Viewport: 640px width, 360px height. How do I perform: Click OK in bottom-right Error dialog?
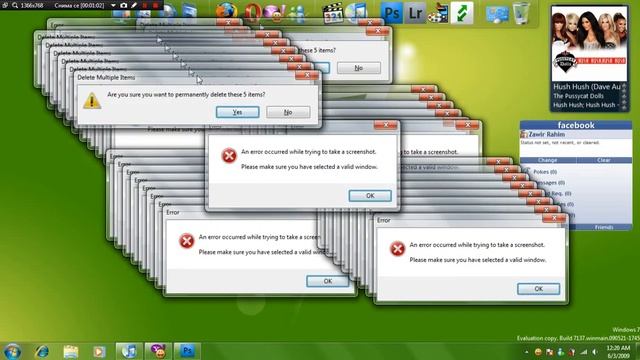coord(538,289)
